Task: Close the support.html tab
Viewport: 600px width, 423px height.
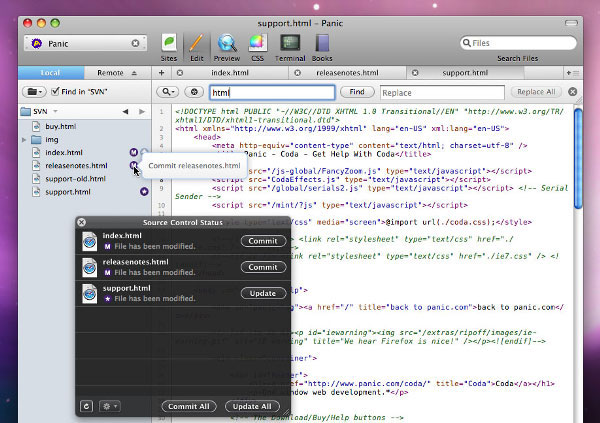Action: pyautogui.click(x=415, y=73)
